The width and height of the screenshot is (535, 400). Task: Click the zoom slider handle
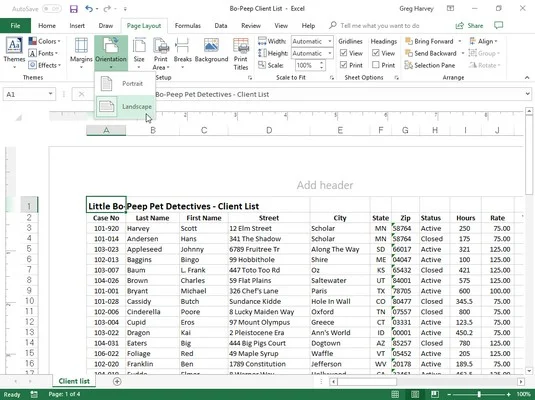[479, 394]
